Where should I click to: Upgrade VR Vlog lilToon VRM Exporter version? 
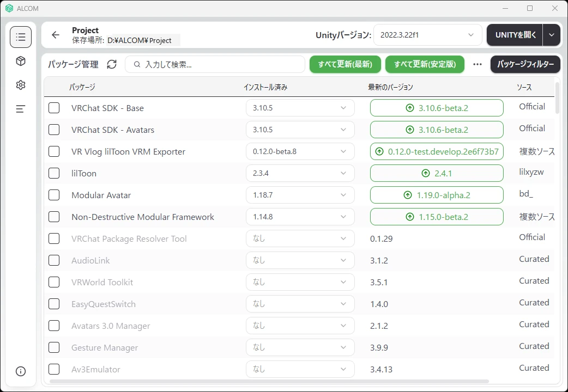click(x=437, y=151)
